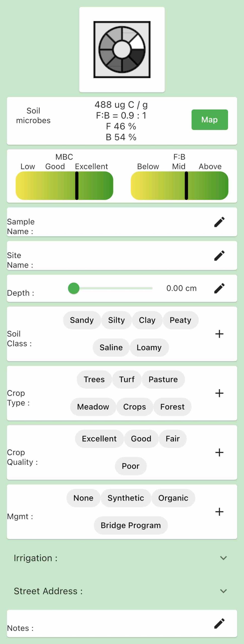The width and height of the screenshot is (244, 644).
Task: Expand the Irrigation section chevron
Action: coord(223,558)
